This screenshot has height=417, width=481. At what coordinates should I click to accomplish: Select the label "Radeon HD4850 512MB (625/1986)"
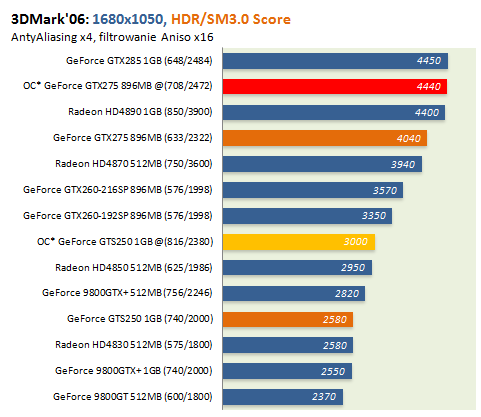[134, 268]
